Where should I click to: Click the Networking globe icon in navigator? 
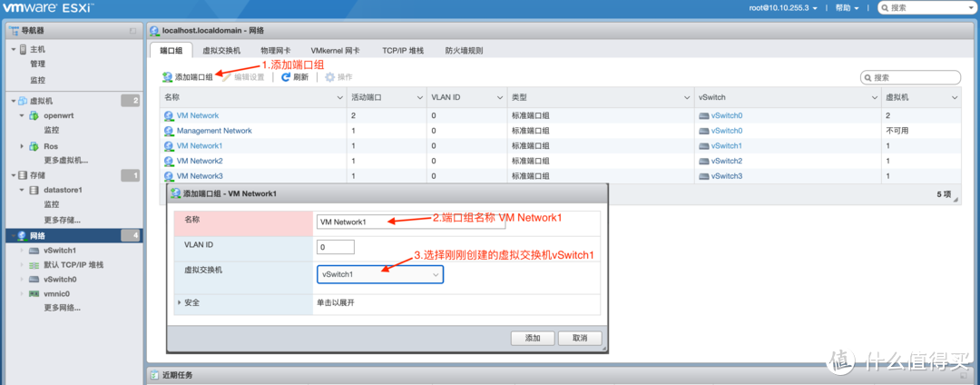pos(22,235)
